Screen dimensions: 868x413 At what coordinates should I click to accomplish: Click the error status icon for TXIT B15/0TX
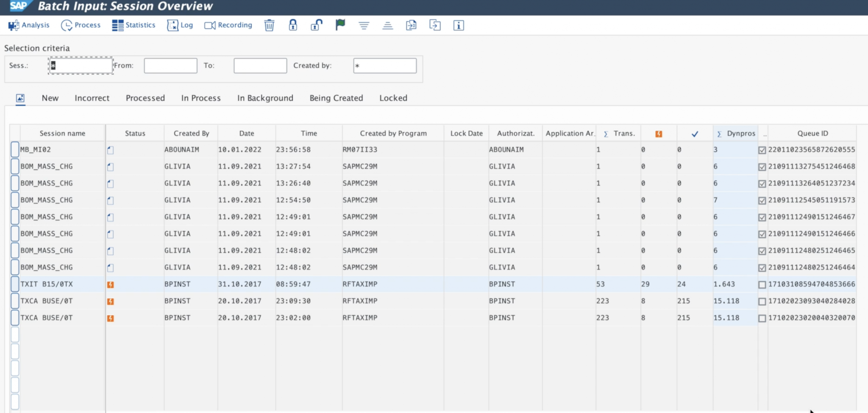point(110,285)
